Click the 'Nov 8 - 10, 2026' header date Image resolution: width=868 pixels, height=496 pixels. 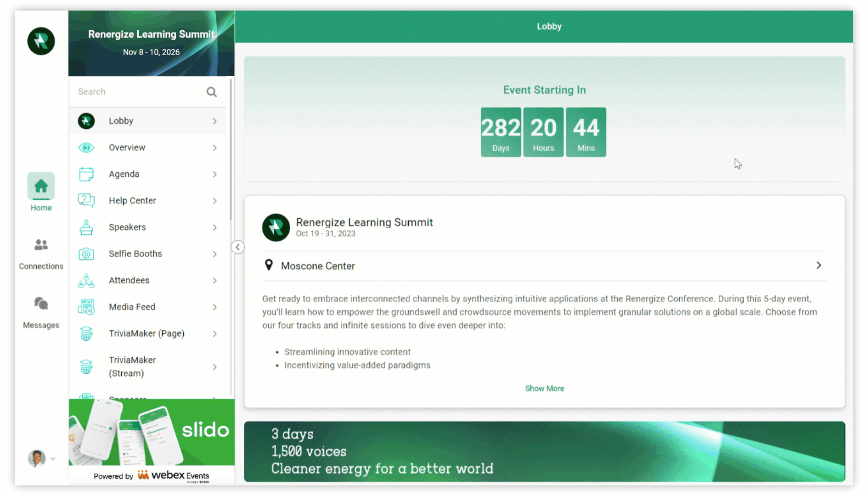(x=151, y=52)
